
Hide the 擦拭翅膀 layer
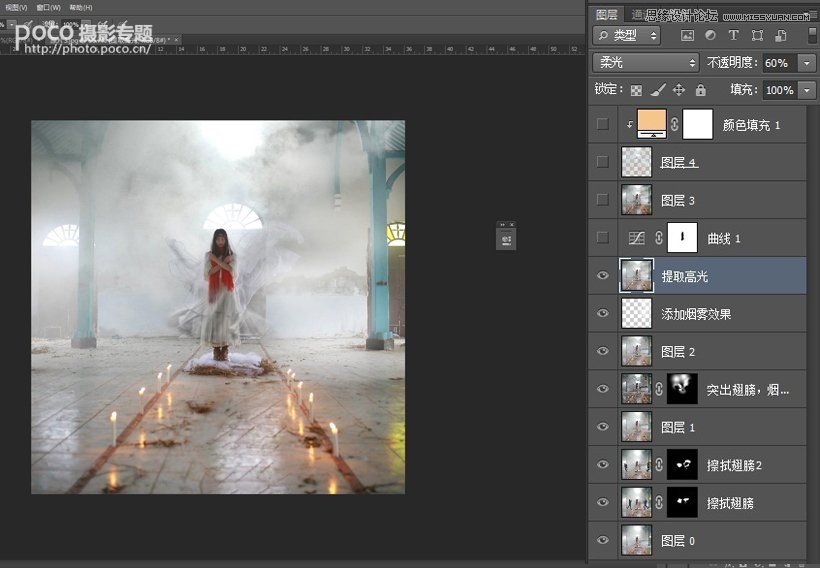point(602,502)
